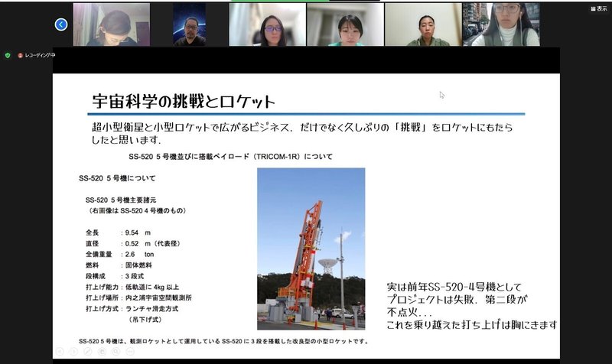The image size is (612, 364).
Task: Open the slideshow more options ellipsis icon
Action: point(130,352)
